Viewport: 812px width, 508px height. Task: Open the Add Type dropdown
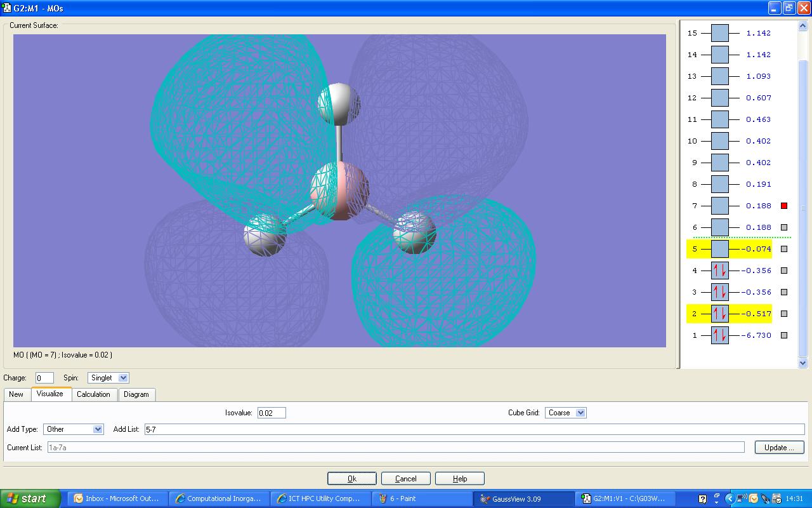click(73, 429)
